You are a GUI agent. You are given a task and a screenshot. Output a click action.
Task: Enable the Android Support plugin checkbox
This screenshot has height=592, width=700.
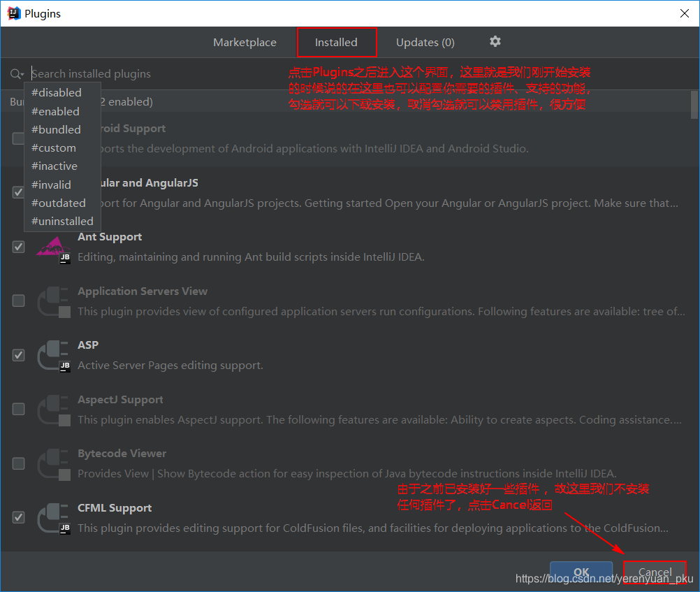point(18,138)
